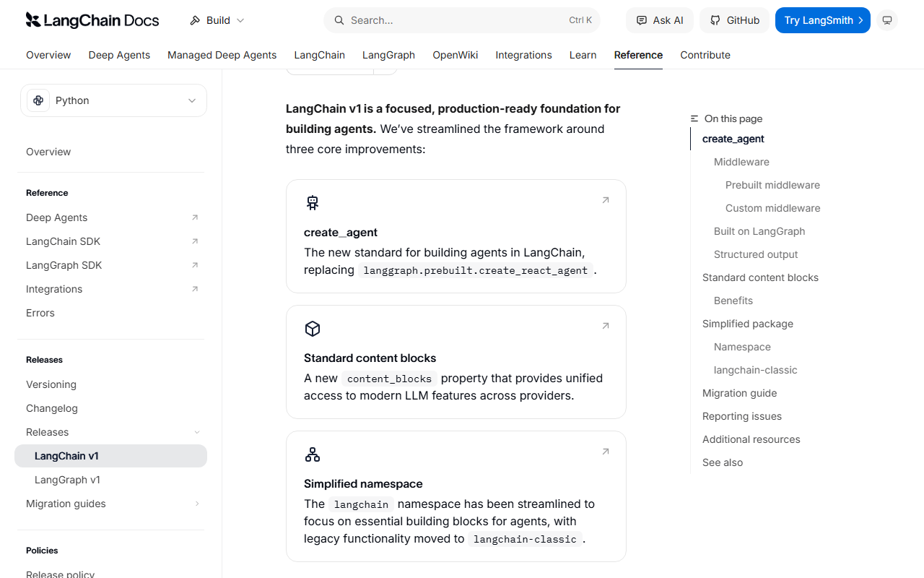
Task: Click external arrow next to Deep Agents
Action: [x=195, y=217]
